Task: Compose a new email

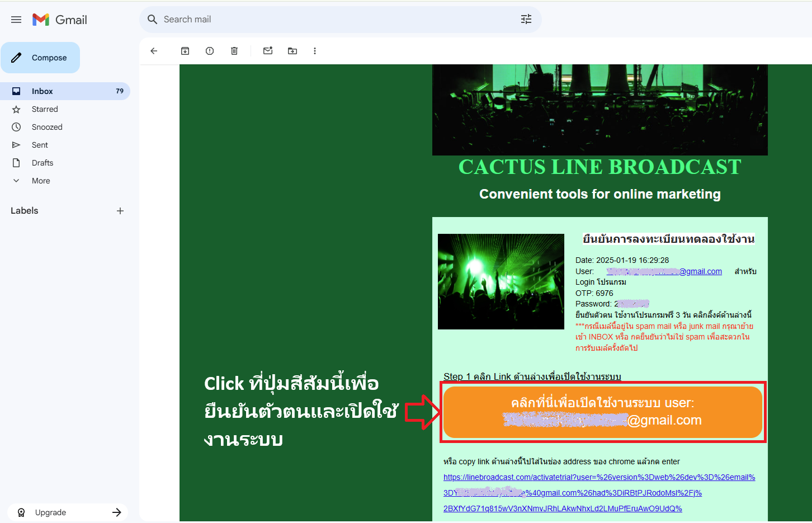Action: coord(40,58)
